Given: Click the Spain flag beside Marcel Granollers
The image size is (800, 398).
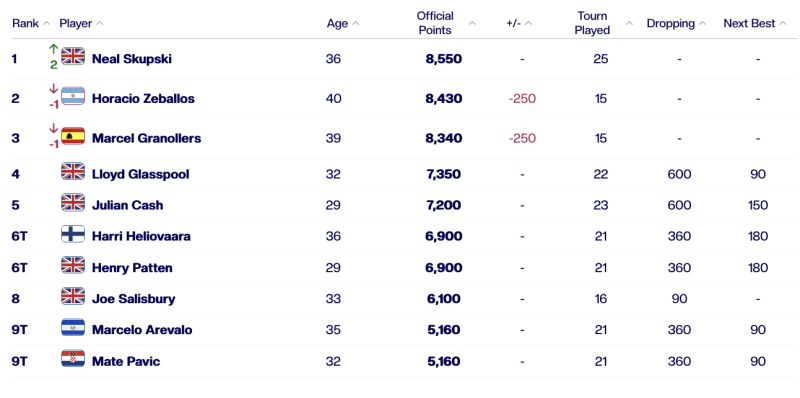Looking at the screenshot, I should coord(73,135).
